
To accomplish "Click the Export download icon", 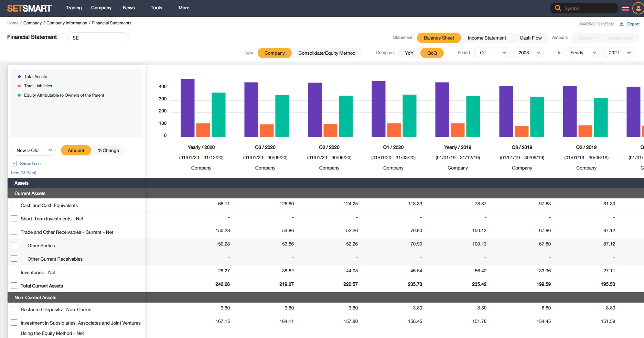I will point(622,24).
